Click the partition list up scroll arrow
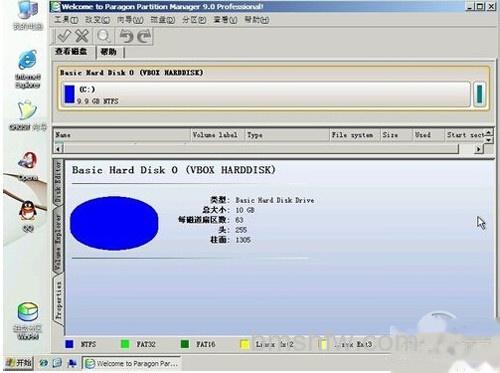 pos(489,132)
